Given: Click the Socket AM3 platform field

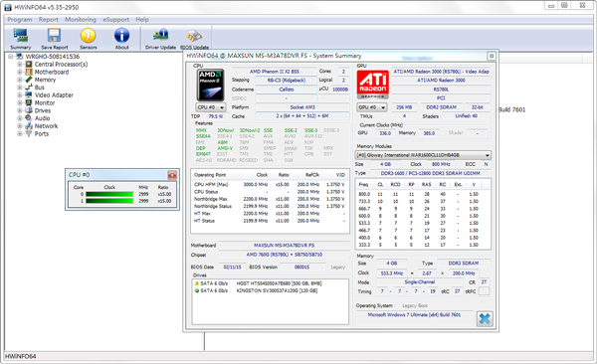Looking at the screenshot, I should (302, 107).
